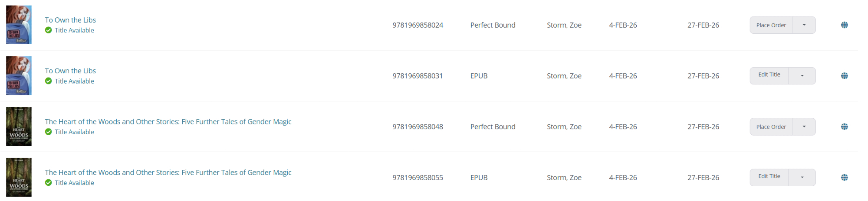Click Heart of the Woods Perfect Bound cover thumbnail
This screenshot has width=868, height=201.
click(x=19, y=126)
